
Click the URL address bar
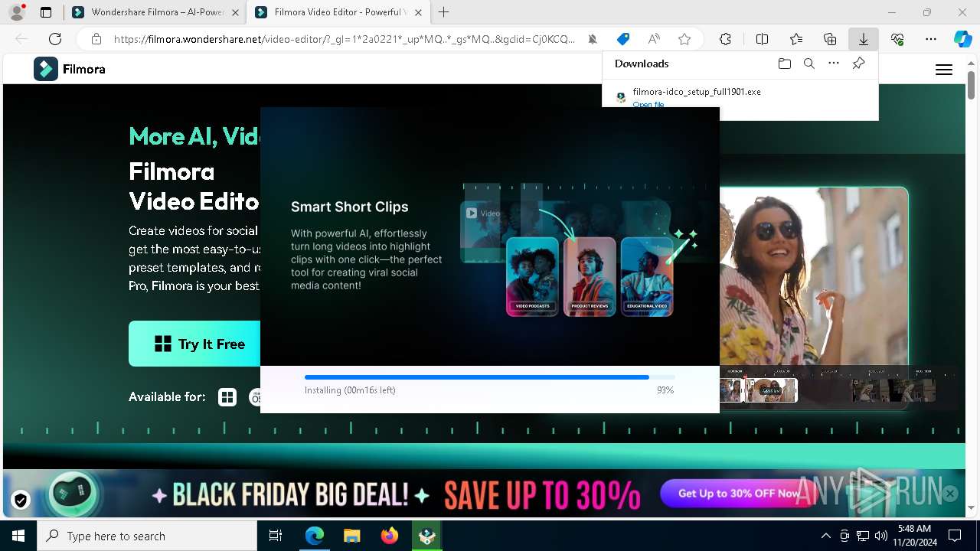point(345,39)
